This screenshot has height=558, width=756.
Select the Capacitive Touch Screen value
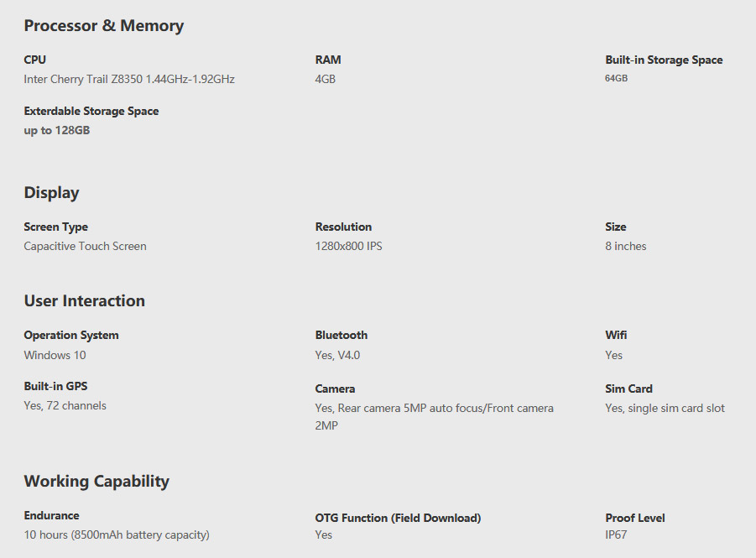click(x=86, y=246)
